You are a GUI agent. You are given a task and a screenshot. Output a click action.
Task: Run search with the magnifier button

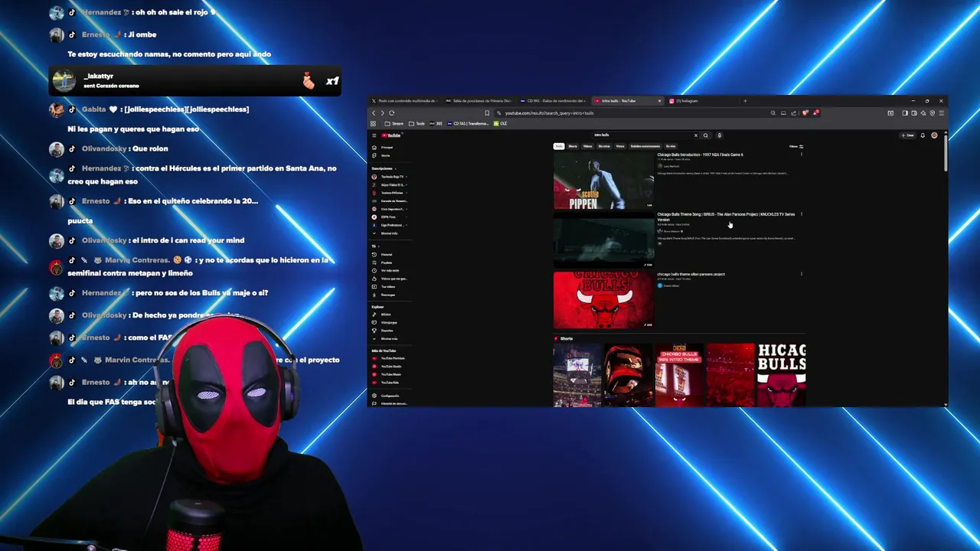[705, 135]
